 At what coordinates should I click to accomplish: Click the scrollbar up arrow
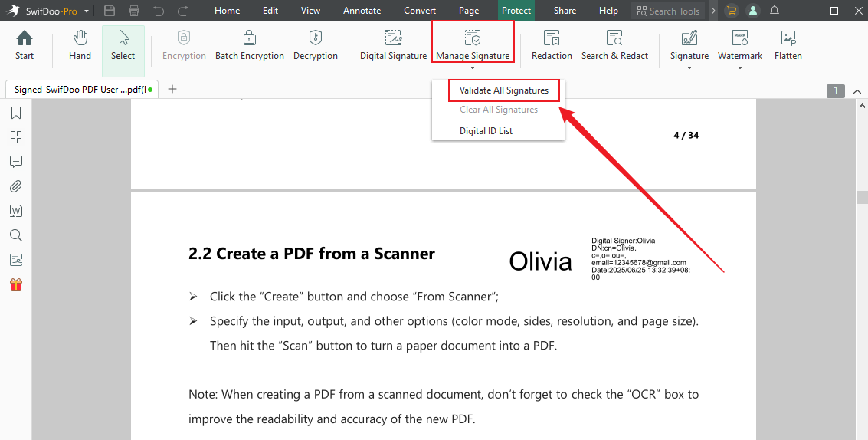(x=862, y=105)
